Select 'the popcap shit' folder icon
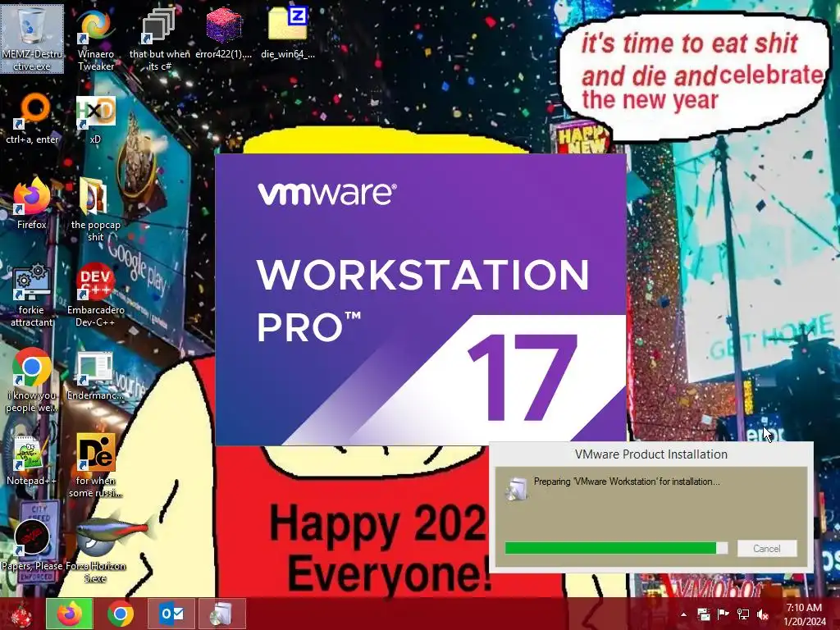Screen dimensions: 840x630 [x=95, y=210]
